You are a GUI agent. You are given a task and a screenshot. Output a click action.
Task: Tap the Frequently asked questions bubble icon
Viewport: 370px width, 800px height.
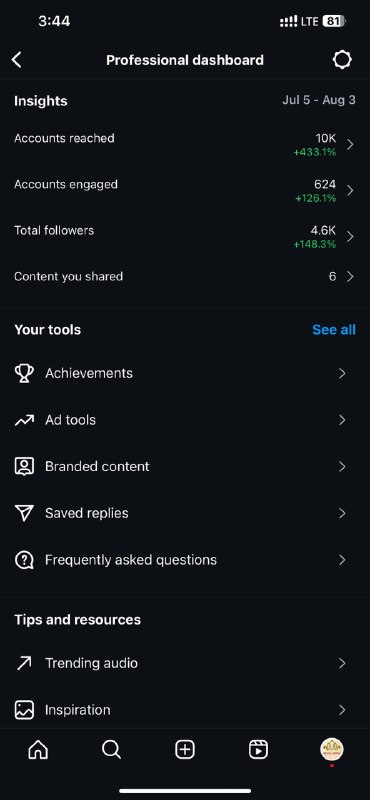24,560
